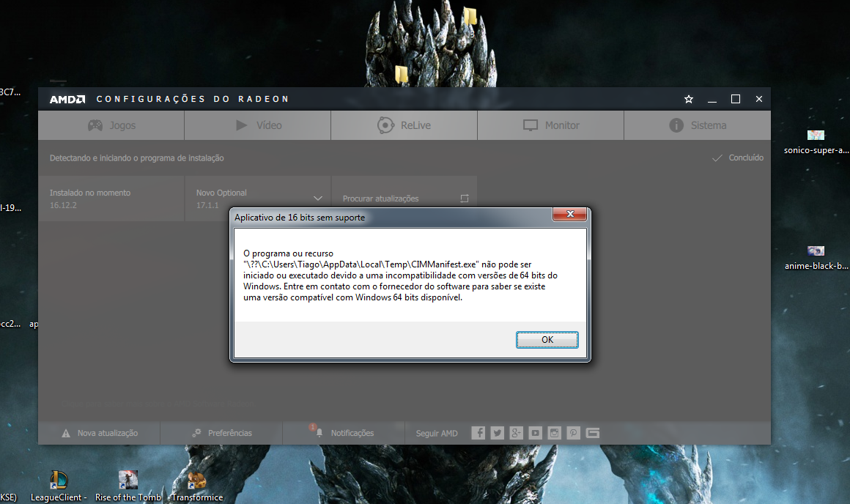Open the ReLive tab

coord(404,125)
